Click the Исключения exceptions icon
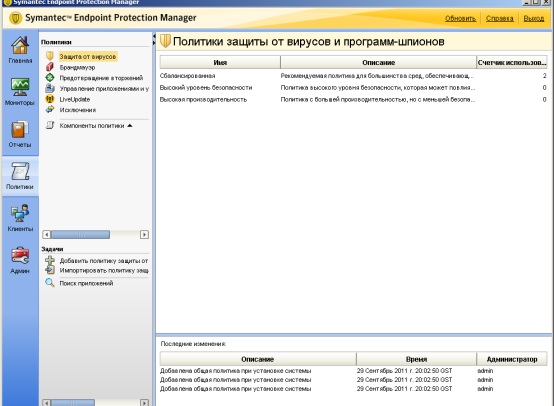The image size is (554, 406). (50, 110)
